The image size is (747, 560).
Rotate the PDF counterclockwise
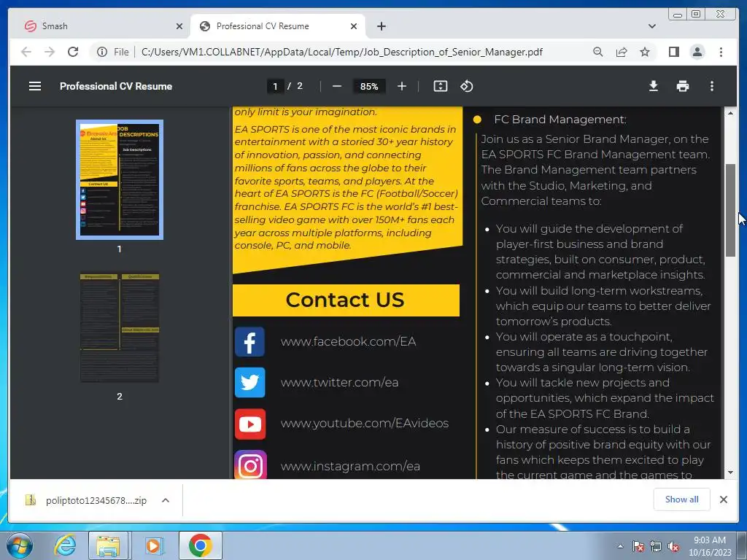[466, 86]
